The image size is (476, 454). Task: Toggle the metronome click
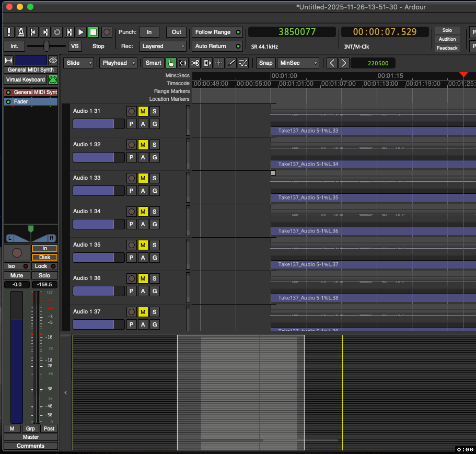(x=21, y=32)
